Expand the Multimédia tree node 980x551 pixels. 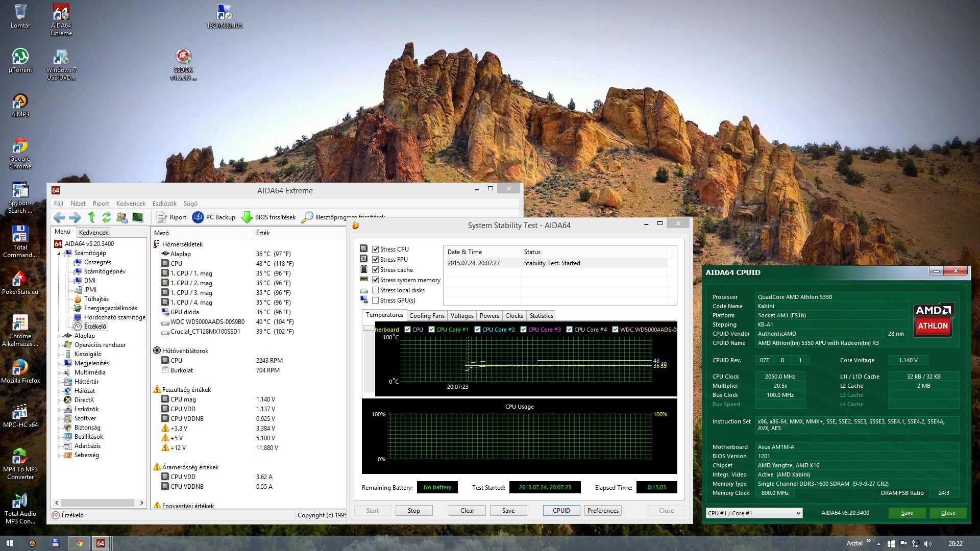click(x=59, y=373)
